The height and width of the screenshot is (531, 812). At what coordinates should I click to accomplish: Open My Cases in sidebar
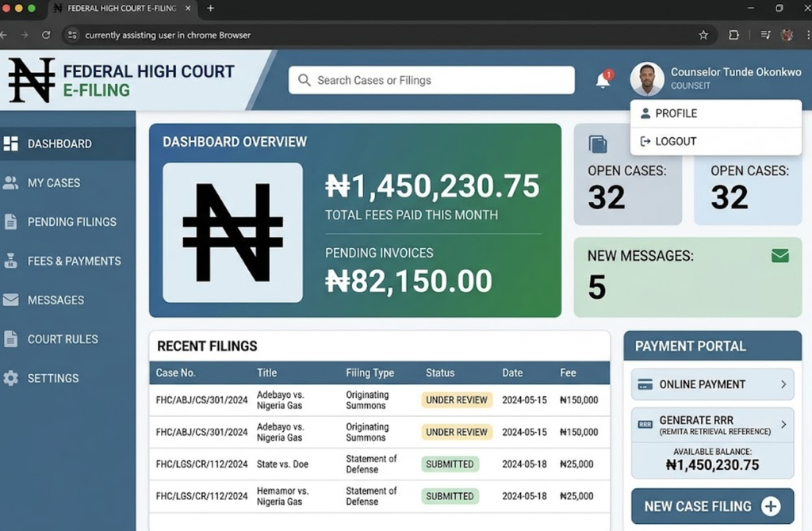pyautogui.click(x=68, y=183)
